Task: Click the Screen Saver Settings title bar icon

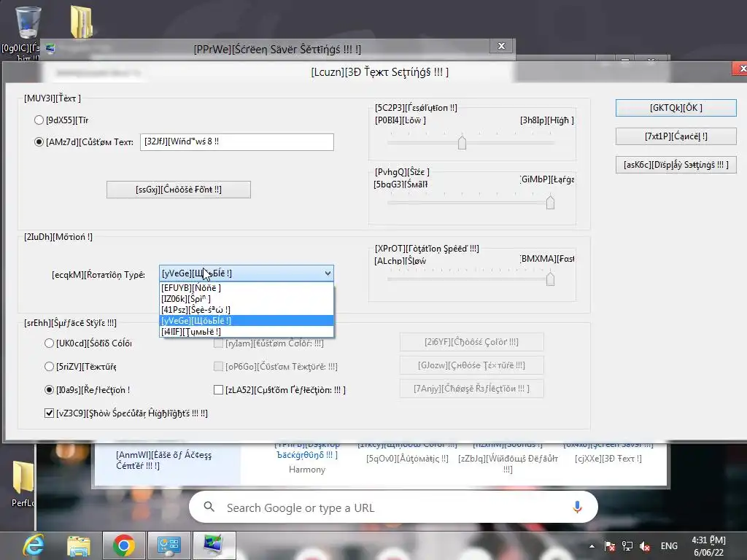Action: pyautogui.click(x=50, y=48)
